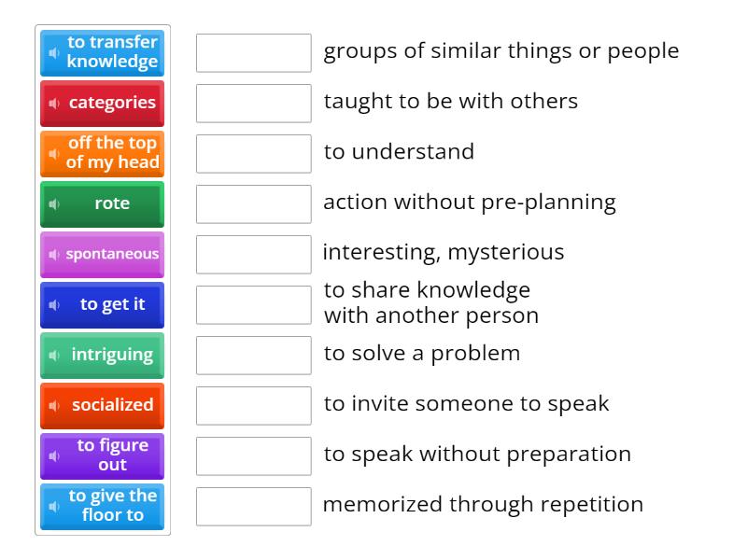Select answer slot for 'action without pre-planning'
Viewport: 747px width, 560px height.
[254, 204]
